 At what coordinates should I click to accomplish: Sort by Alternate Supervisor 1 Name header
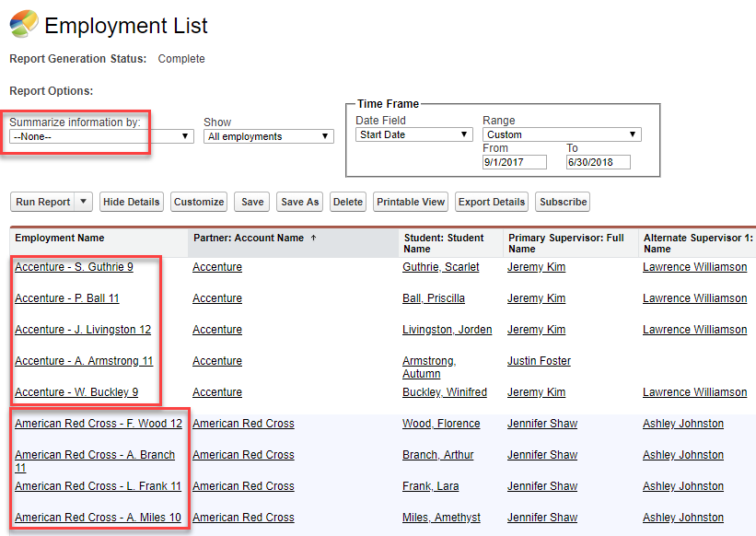pos(698,243)
